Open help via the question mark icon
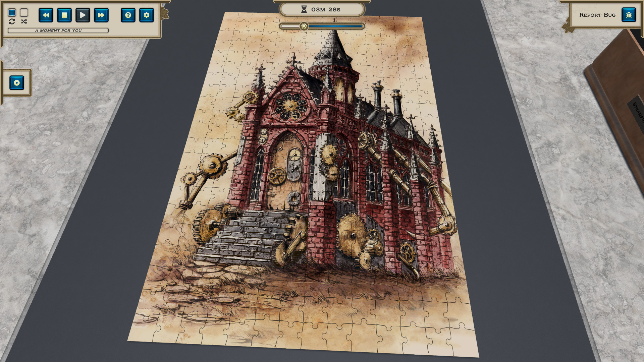644x362 pixels. pyautogui.click(x=128, y=15)
